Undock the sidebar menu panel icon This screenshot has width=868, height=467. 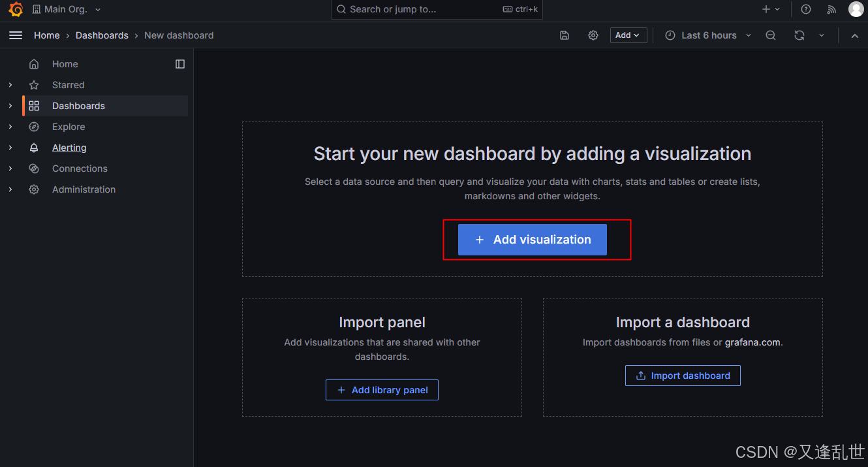pos(180,64)
